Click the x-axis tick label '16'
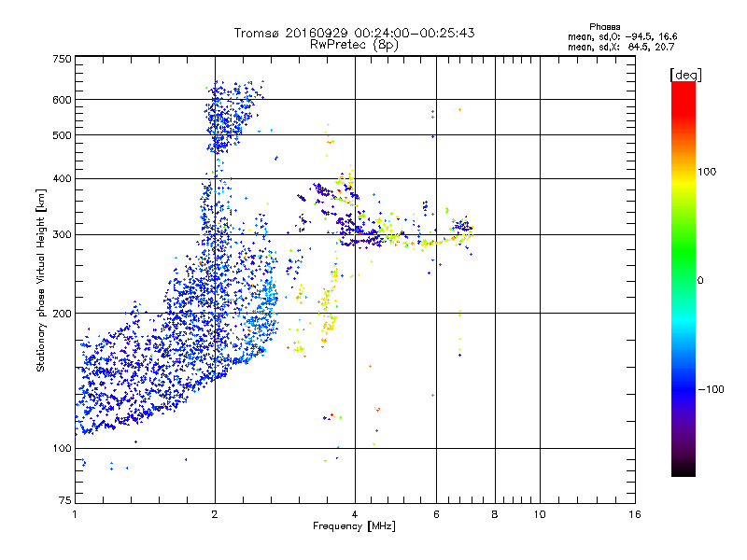The width and height of the screenshot is (747, 560). click(635, 514)
